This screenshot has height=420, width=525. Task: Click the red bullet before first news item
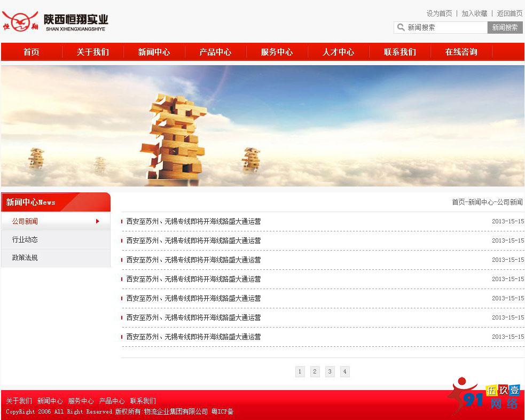click(x=122, y=221)
